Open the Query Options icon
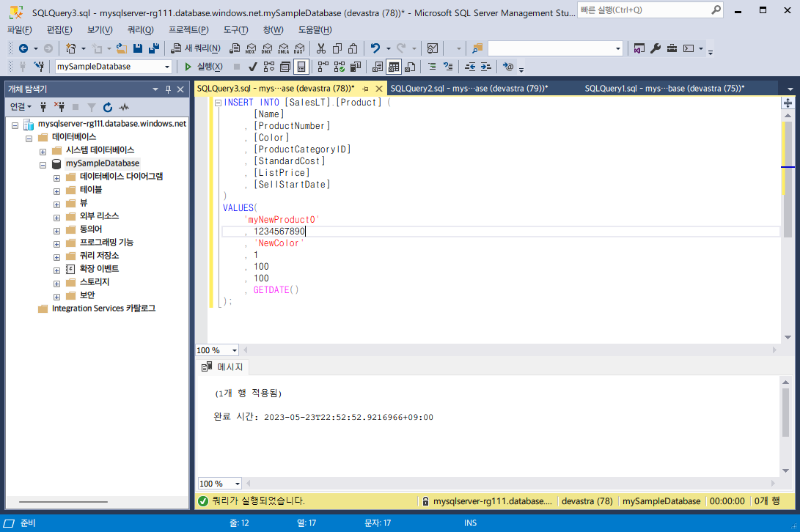Viewport: 800px width, 532px height. pos(285,66)
